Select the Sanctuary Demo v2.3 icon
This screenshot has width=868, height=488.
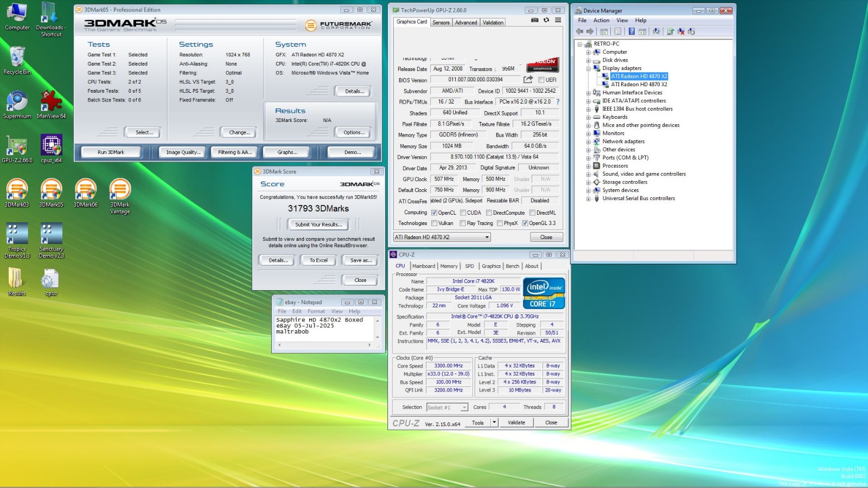(51, 241)
